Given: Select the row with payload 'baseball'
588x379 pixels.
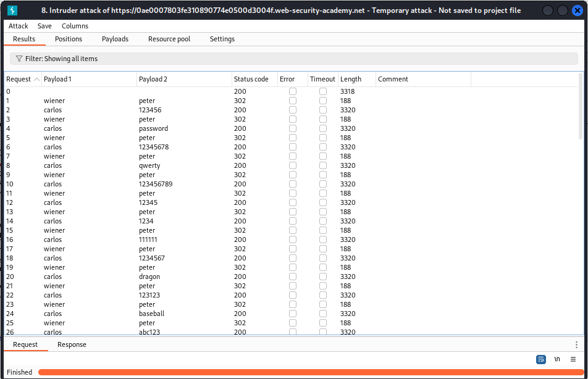Looking at the screenshot, I should [291, 314].
